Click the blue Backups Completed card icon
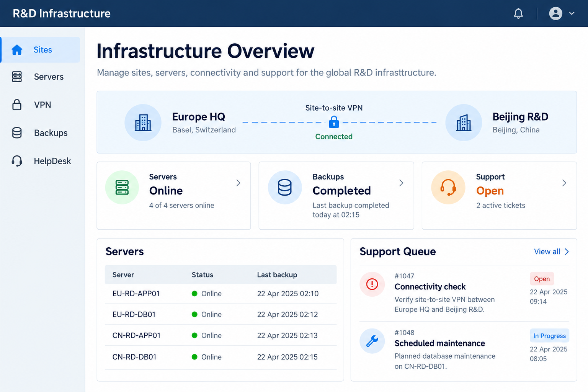This screenshot has width=588, height=392. 285,187
